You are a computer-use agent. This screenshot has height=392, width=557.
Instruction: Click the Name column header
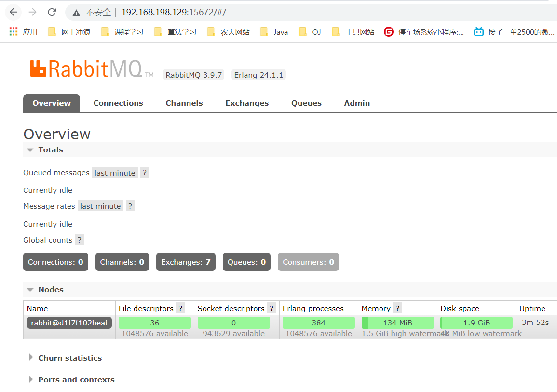[x=37, y=309]
